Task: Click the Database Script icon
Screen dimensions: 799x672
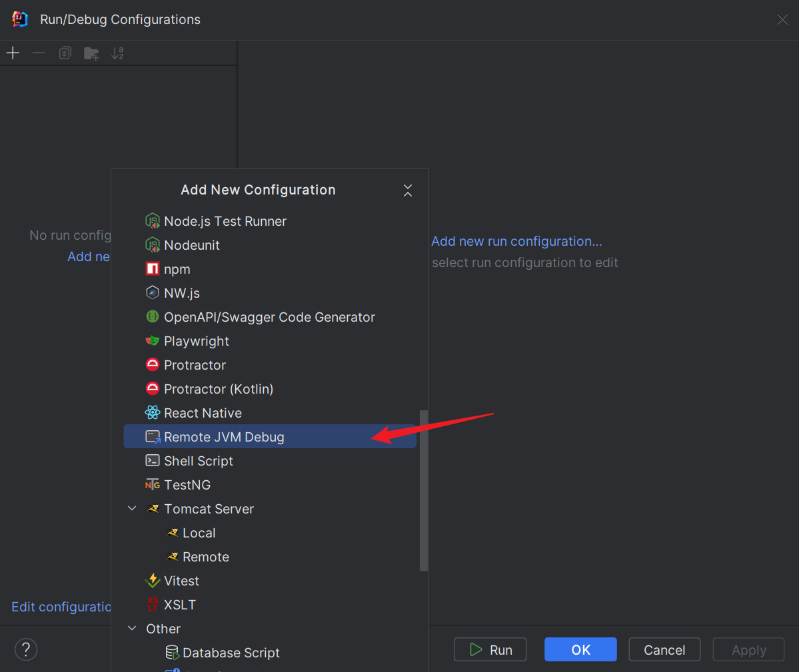Action: (x=172, y=653)
